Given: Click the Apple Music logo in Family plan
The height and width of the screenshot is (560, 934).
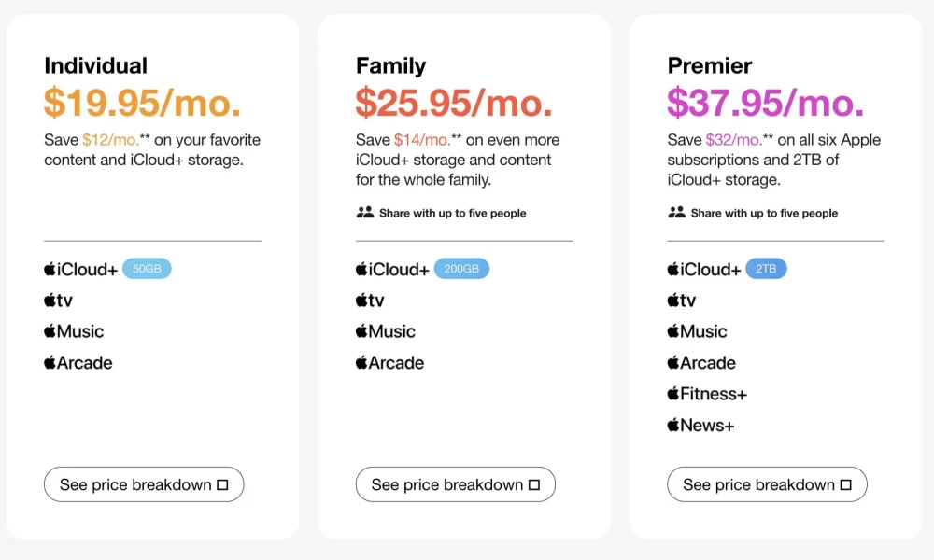Looking at the screenshot, I should click(386, 331).
